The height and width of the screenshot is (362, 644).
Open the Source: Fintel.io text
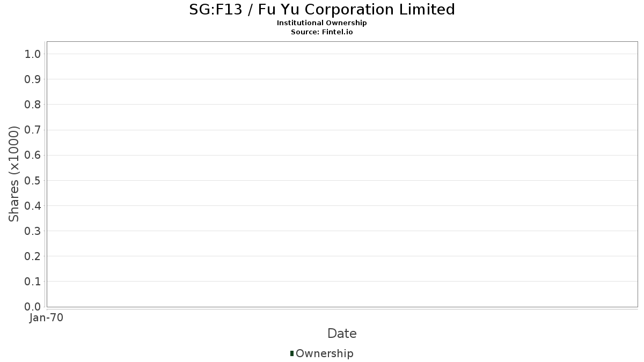pos(322,32)
